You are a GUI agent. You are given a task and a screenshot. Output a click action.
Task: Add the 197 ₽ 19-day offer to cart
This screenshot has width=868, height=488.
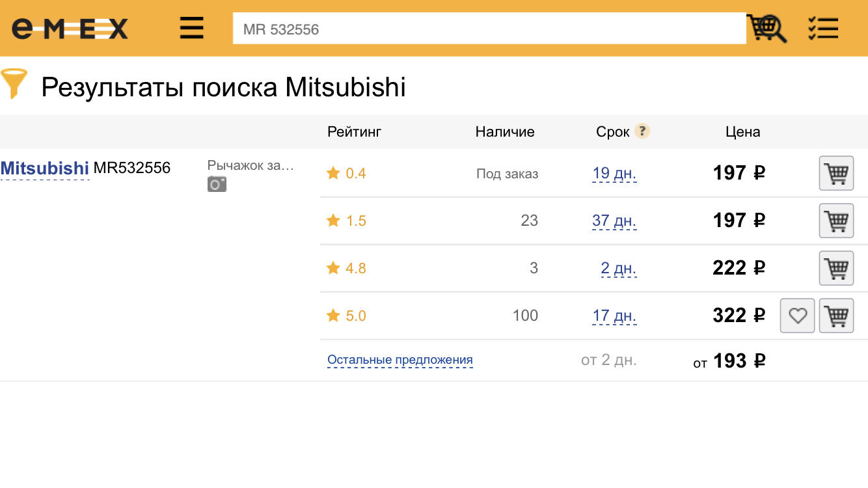(x=836, y=173)
